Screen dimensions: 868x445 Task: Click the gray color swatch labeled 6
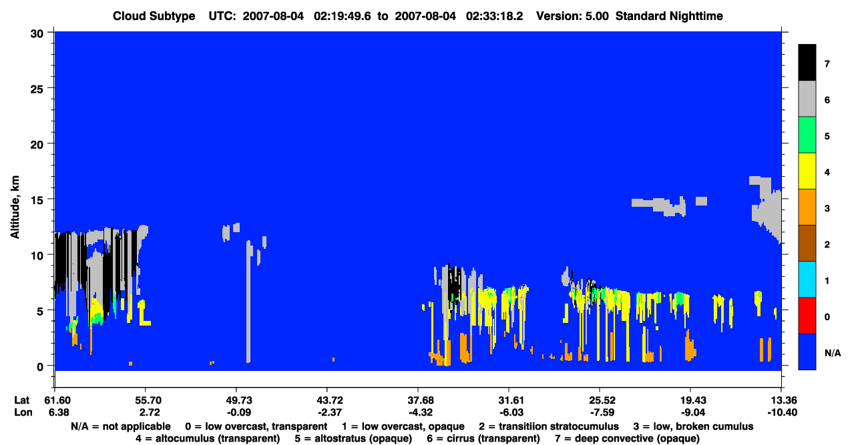tap(807, 99)
